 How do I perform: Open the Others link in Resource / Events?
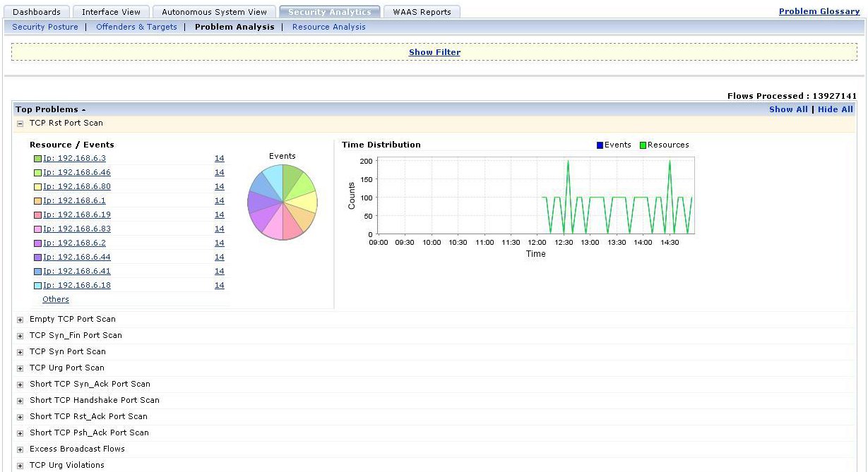[x=55, y=299]
